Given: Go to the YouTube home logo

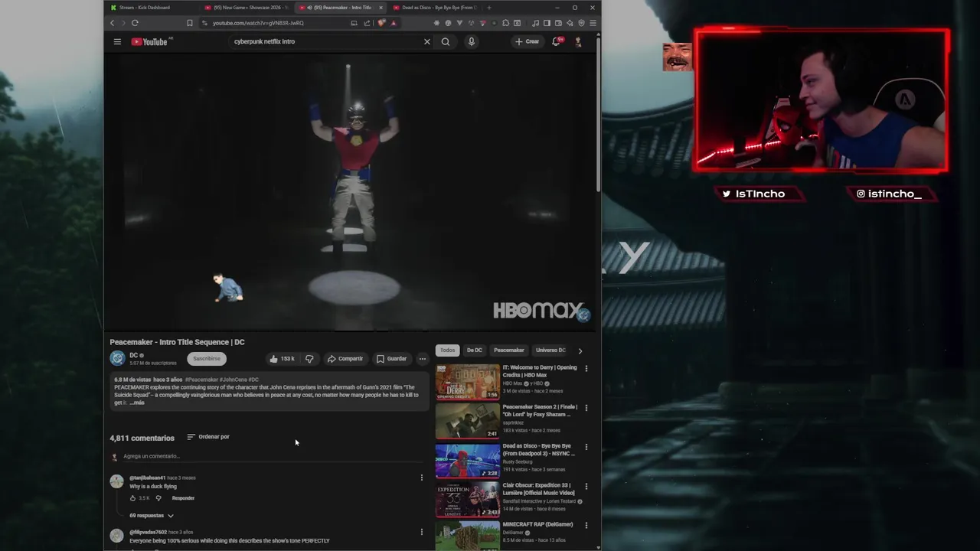Looking at the screenshot, I should [x=149, y=41].
